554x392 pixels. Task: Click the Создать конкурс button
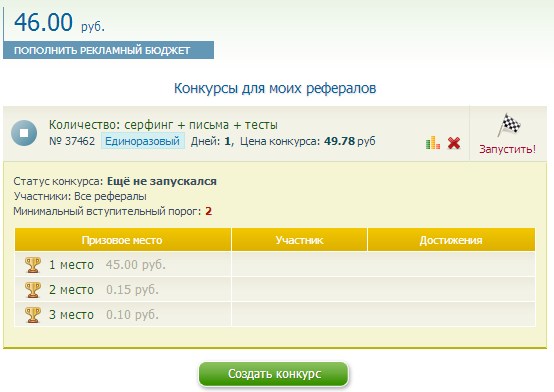coord(273,374)
